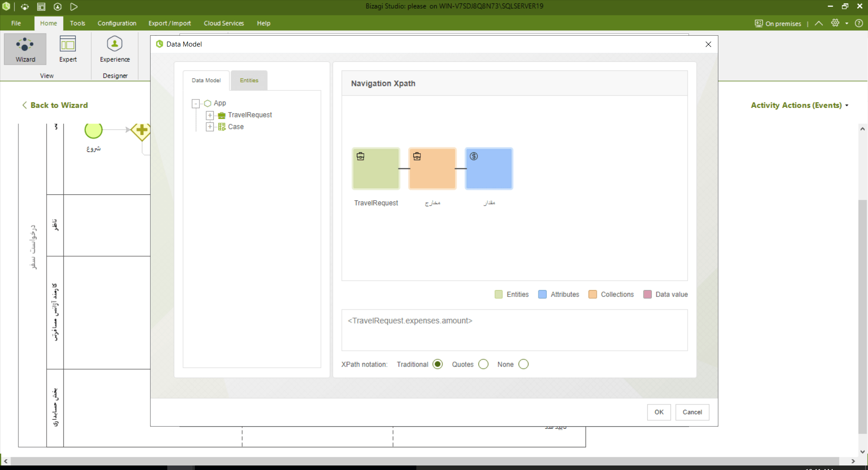Click the download circle icon in title bar
Screen dimensions: 868x470
coord(57,7)
